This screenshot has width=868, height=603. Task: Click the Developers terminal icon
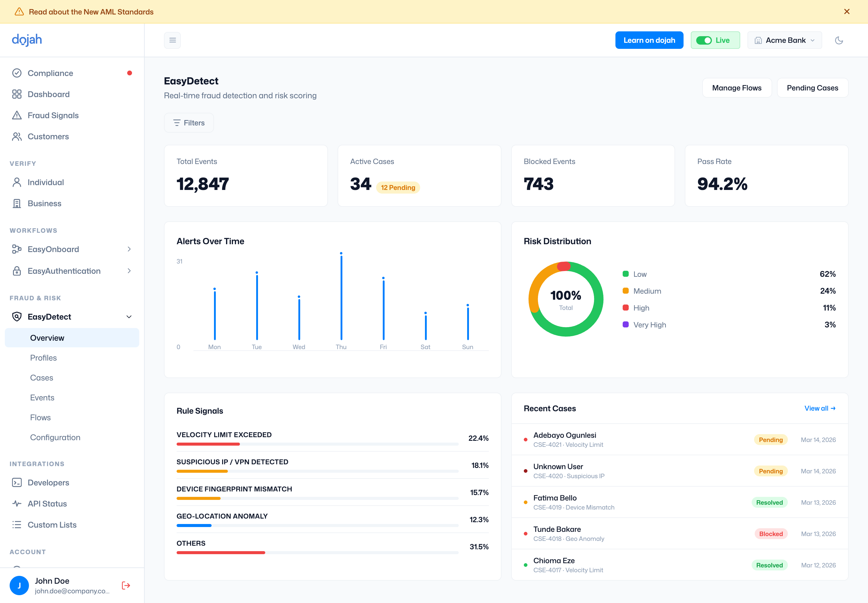point(17,482)
